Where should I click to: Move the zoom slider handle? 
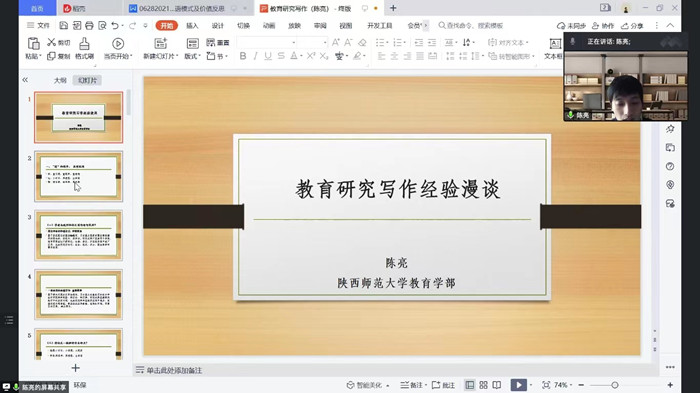coord(615,385)
